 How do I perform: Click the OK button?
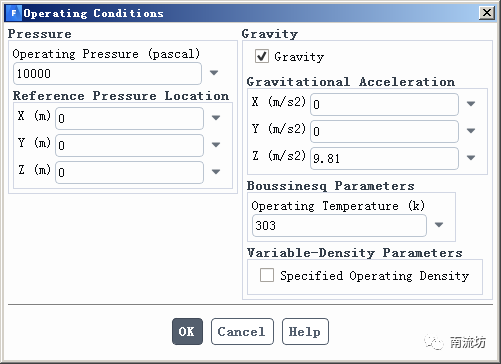tap(187, 331)
